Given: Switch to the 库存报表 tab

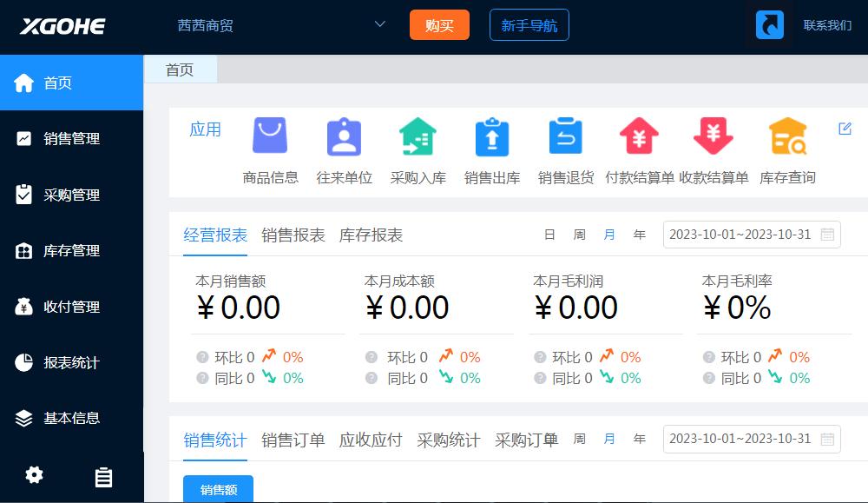Looking at the screenshot, I should coord(371,235).
